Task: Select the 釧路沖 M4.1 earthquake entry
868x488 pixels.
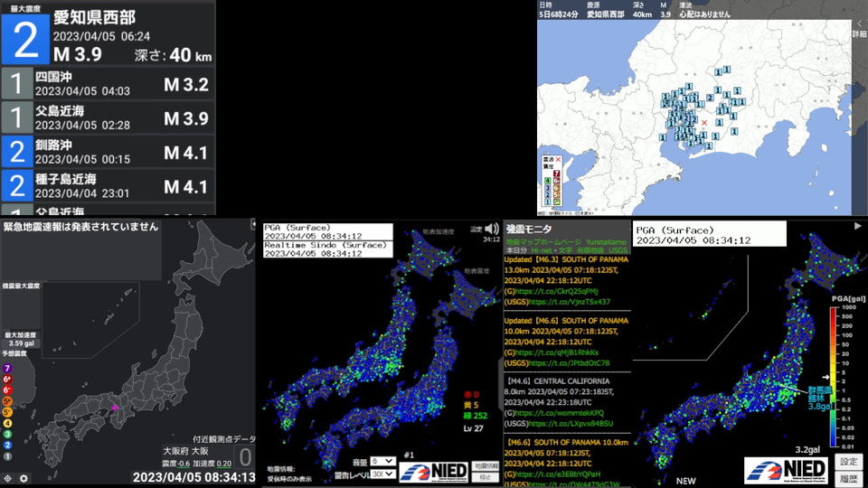Action: (108, 152)
